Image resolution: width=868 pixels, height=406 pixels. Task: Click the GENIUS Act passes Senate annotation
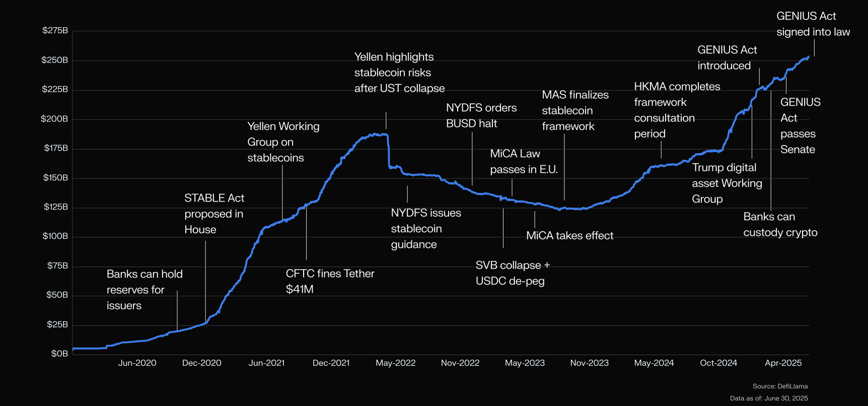pyautogui.click(x=801, y=126)
